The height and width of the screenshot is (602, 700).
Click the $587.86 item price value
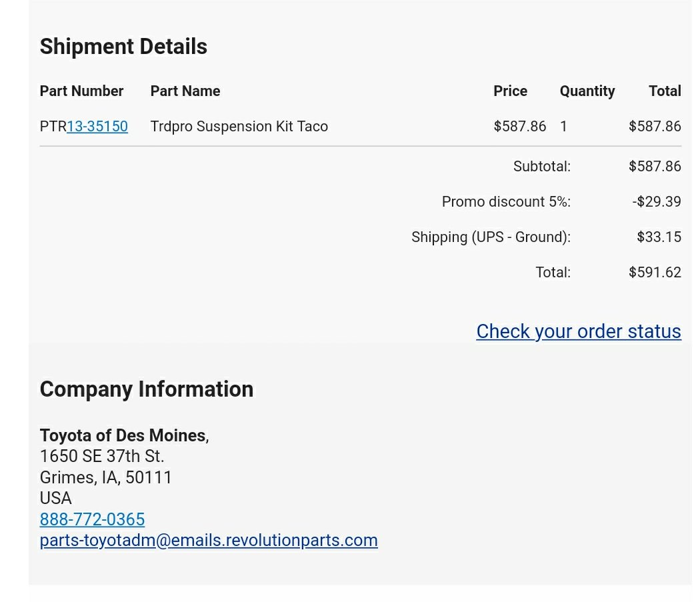coord(519,127)
